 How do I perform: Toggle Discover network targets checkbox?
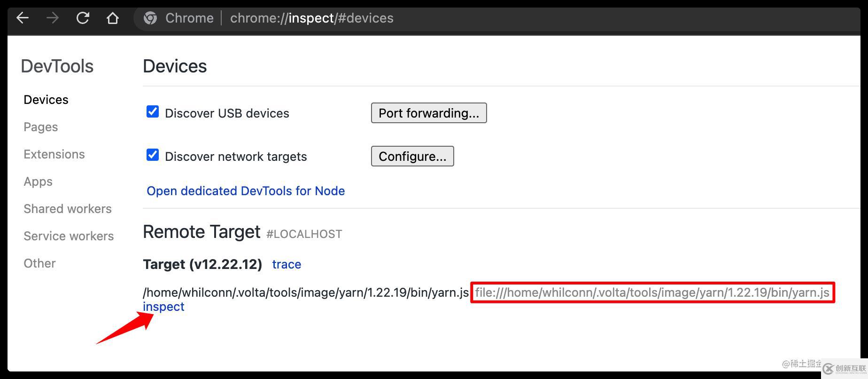pyautogui.click(x=153, y=155)
